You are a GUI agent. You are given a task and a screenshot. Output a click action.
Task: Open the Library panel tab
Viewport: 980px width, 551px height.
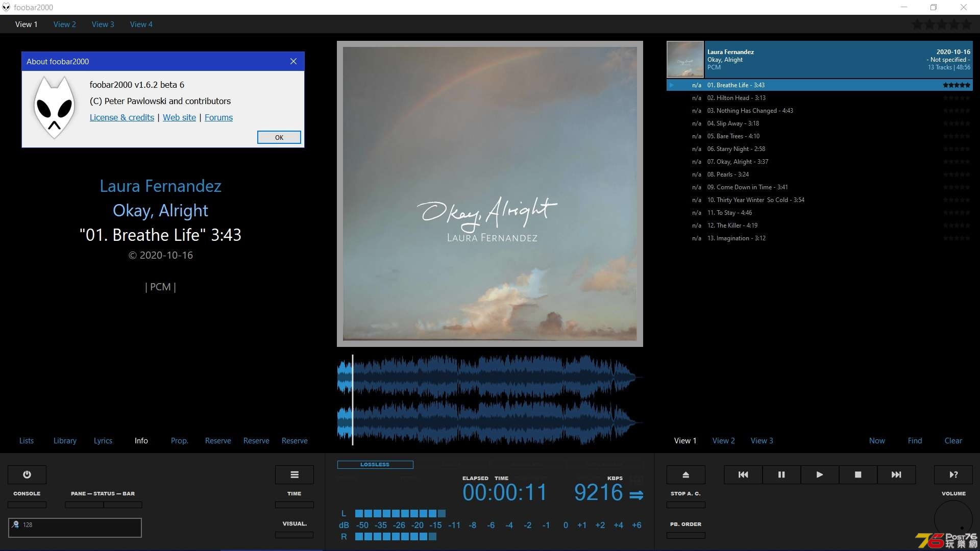[x=65, y=441]
